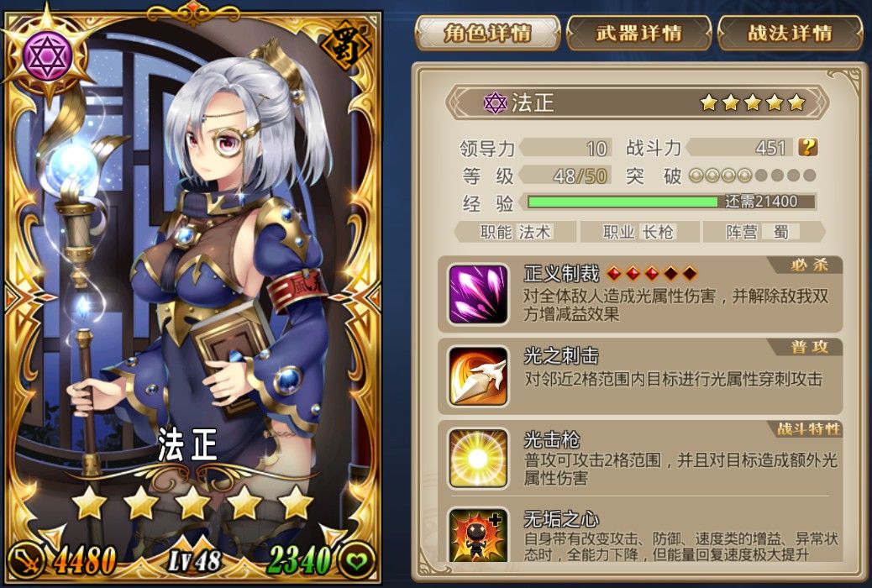Select the 光之刺击 attack icon

click(478, 376)
